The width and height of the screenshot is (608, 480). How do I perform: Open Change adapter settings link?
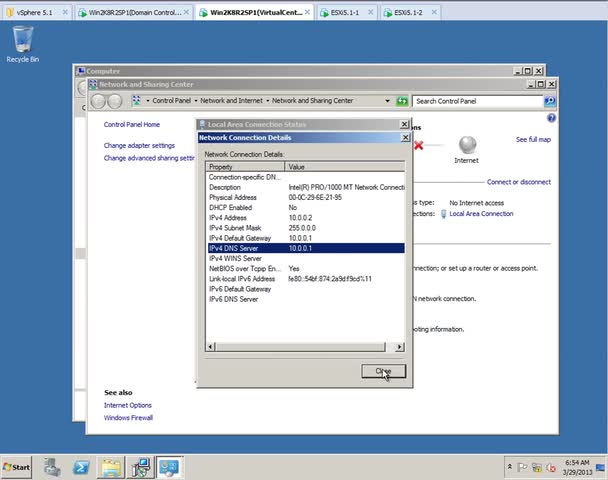click(139, 145)
